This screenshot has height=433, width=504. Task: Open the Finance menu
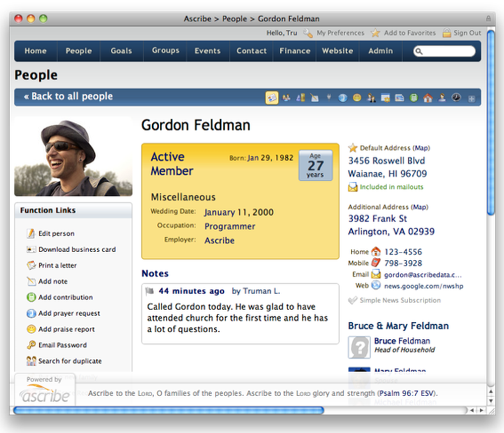click(295, 51)
